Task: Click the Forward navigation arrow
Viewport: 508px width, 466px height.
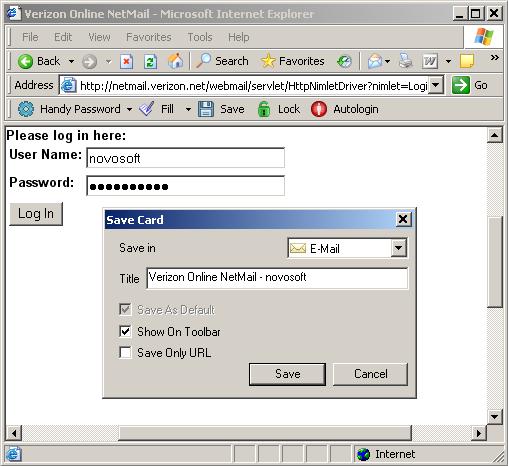Action: pyautogui.click(x=90, y=62)
